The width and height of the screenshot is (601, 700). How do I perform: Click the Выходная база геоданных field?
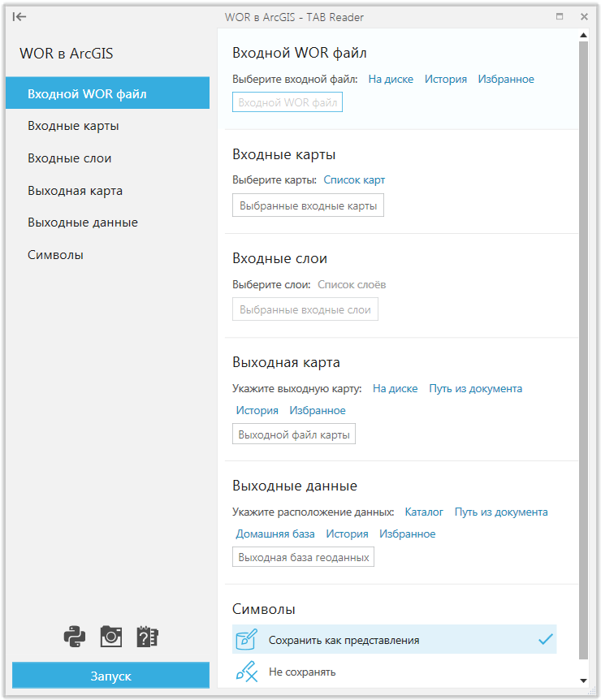pos(303,557)
